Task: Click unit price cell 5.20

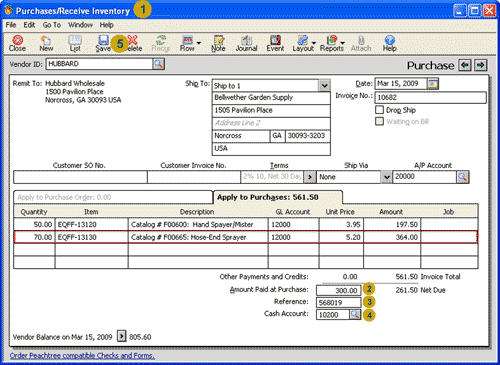Action: click(341, 237)
